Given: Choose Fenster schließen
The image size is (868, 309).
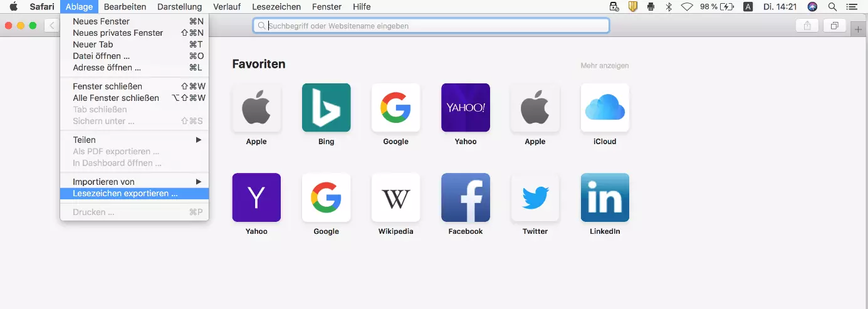Looking at the screenshot, I should tap(134, 86).
